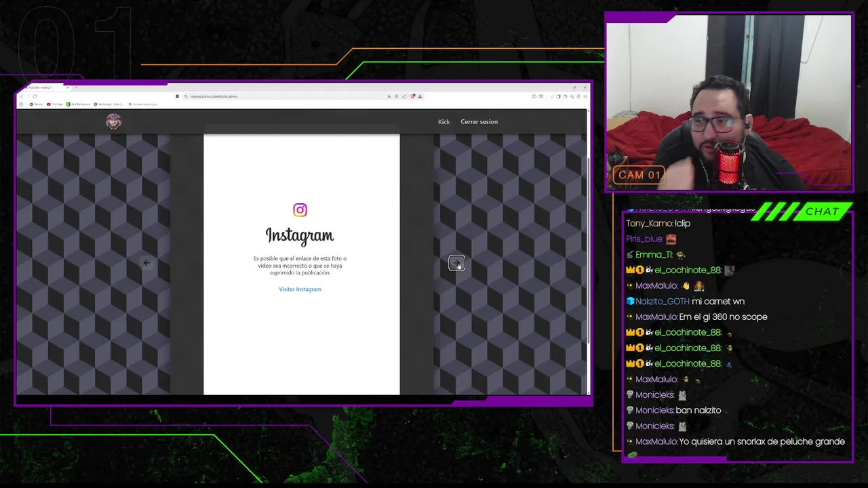Viewport: 868px width, 488px height.
Task: Click the page vertical scrollbar
Action: (x=587, y=251)
